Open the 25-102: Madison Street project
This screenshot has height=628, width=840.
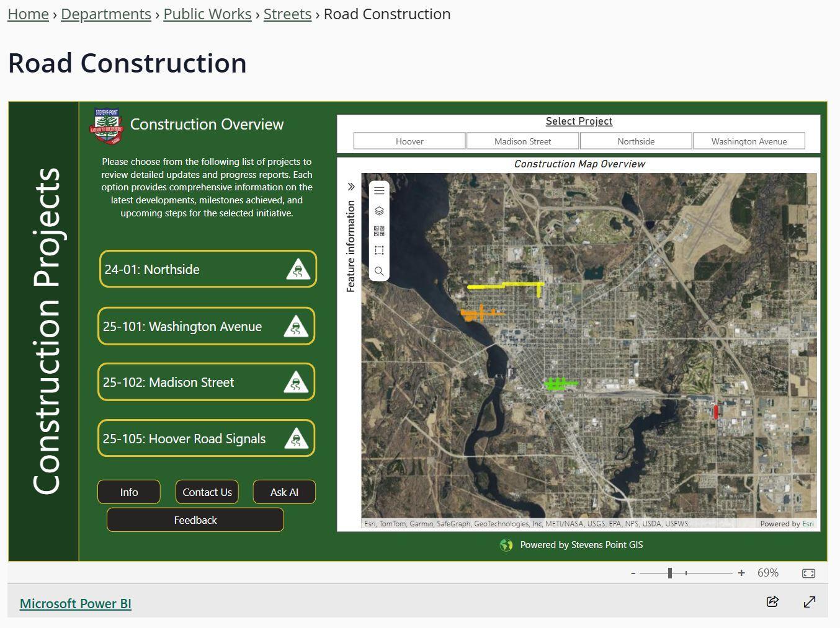tap(206, 383)
